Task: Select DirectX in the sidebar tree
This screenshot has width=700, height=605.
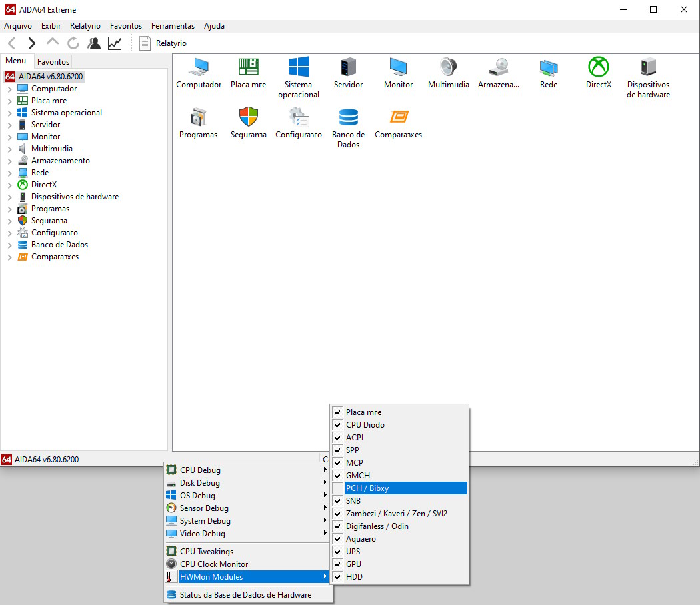Action: coord(44,185)
